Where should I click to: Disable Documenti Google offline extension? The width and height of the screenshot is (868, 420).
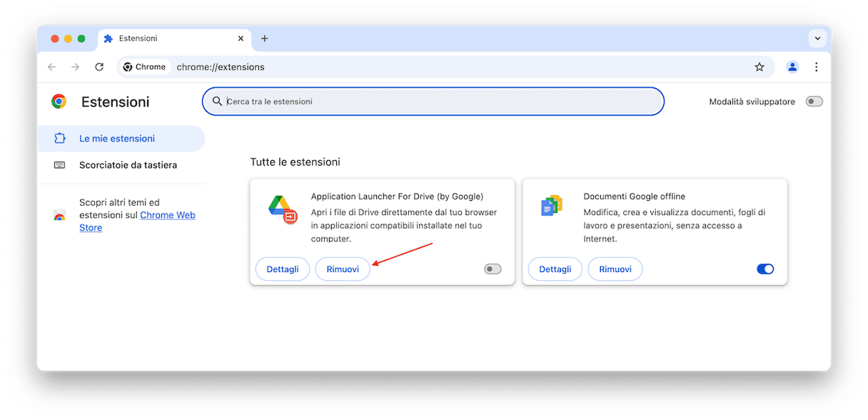coord(765,269)
